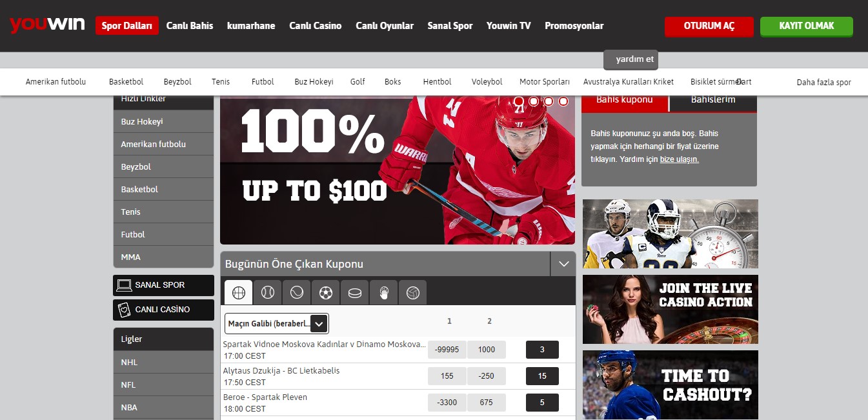868x420 pixels.
Task: Click the SANAL SPOR sidebar button
Action: pyautogui.click(x=163, y=285)
